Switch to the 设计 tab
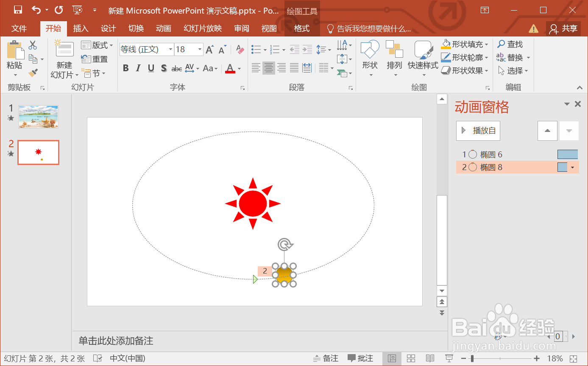 [x=108, y=28]
